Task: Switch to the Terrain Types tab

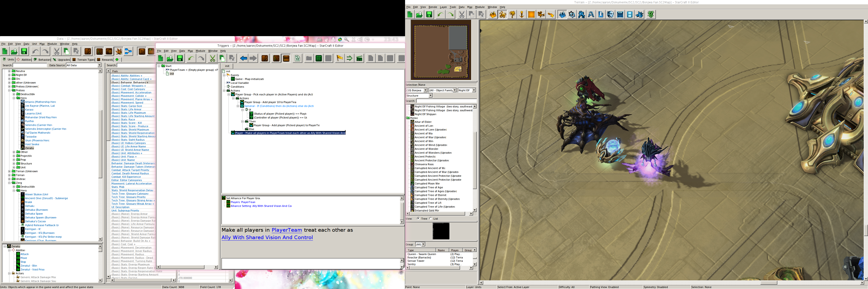Action: pos(84,59)
